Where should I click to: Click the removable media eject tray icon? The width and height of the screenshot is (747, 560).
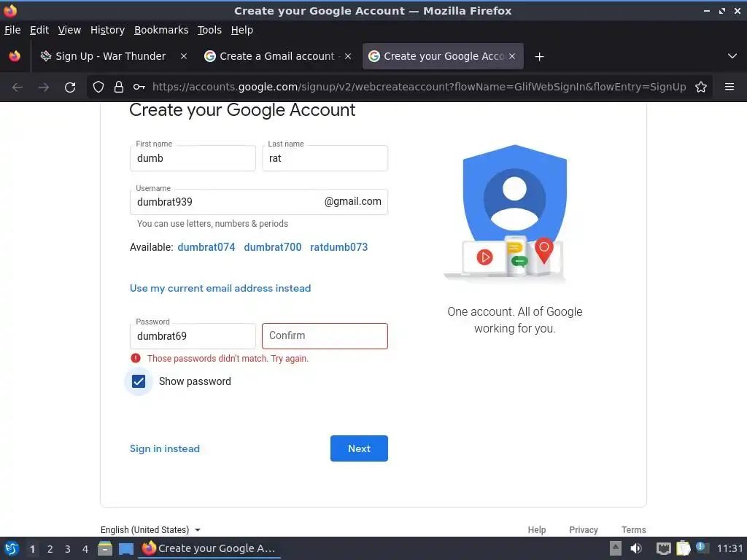click(616, 548)
